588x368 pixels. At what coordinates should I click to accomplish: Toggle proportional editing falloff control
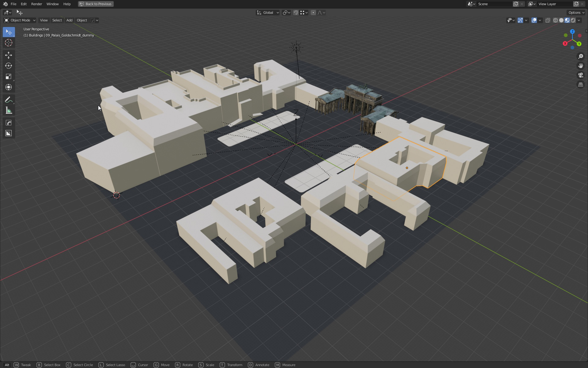click(x=320, y=13)
